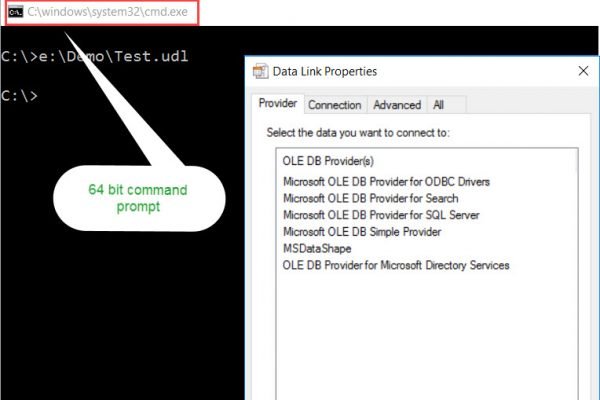
Task: Select Microsoft OLE DB Simple Provider
Action: 362,232
